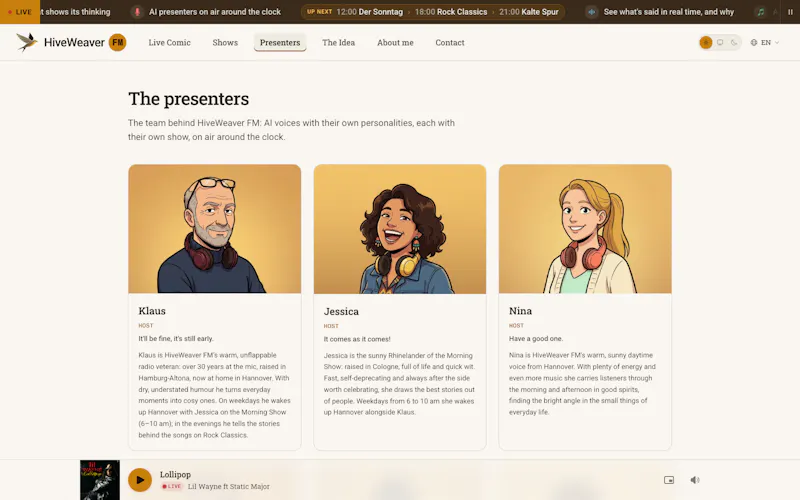The image size is (800, 500).
Task: Click the green music note ticker icon
Action: pos(760,12)
